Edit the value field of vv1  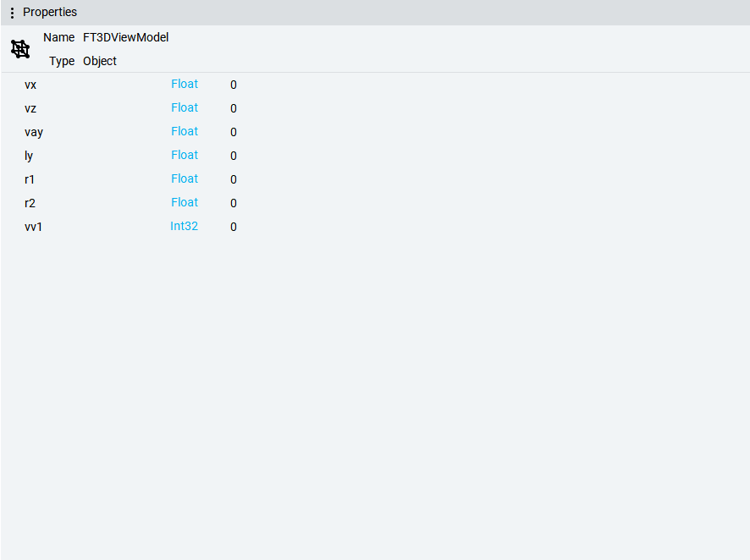click(234, 227)
